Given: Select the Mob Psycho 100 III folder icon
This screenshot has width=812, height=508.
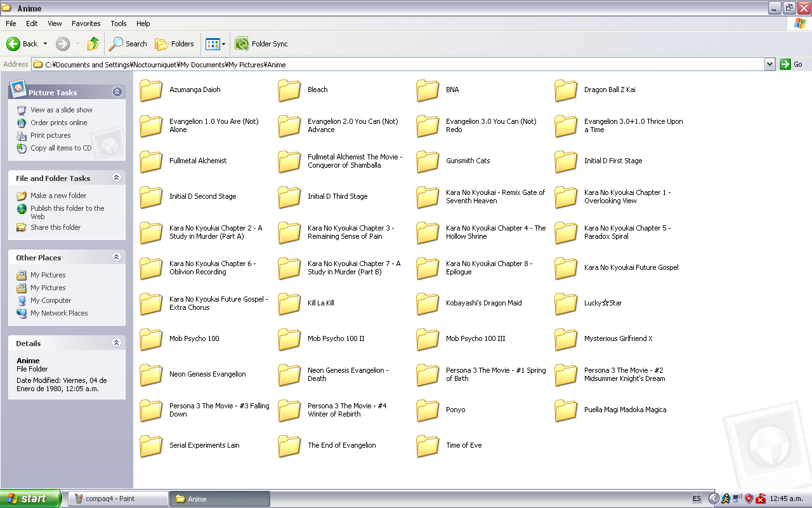Looking at the screenshot, I should (428, 339).
